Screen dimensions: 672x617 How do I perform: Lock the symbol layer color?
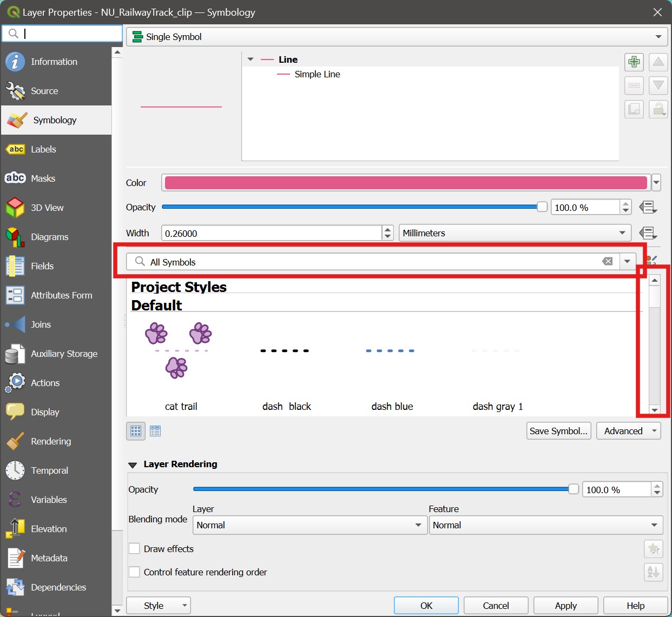658,109
